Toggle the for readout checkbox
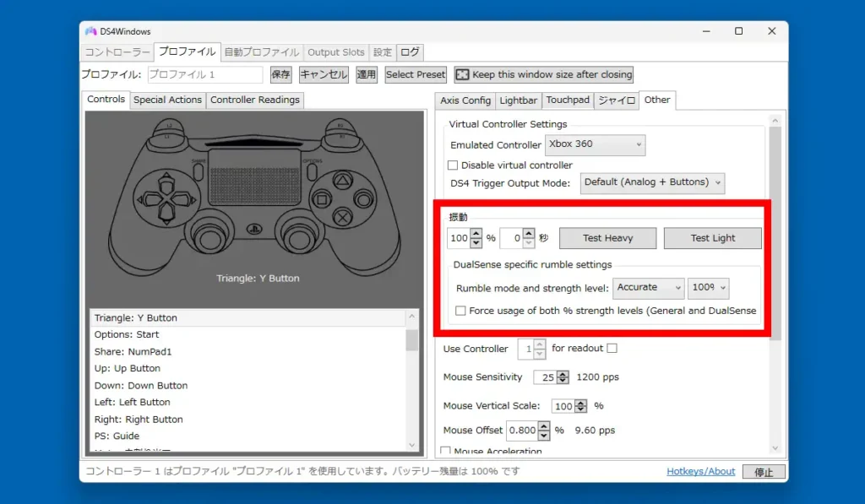 tap(612, 348)
